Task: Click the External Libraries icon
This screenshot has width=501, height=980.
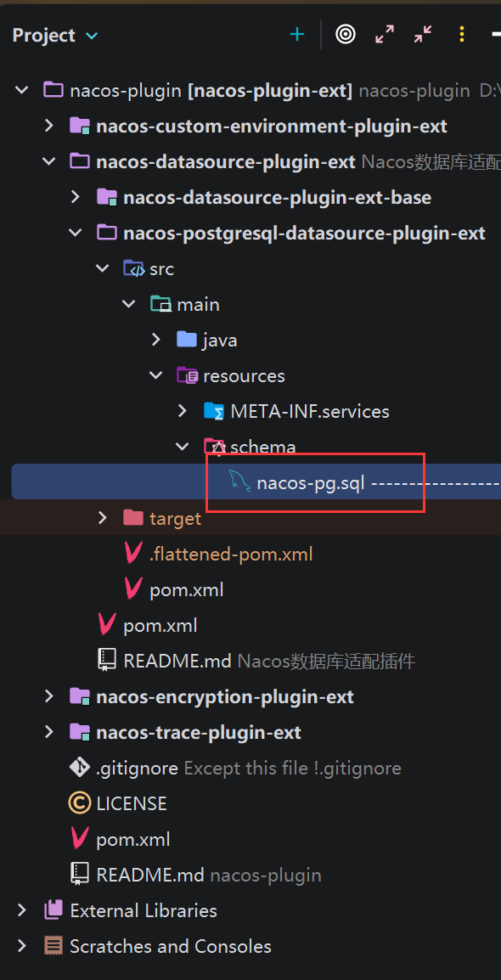Action: click(x=53, y=910)
